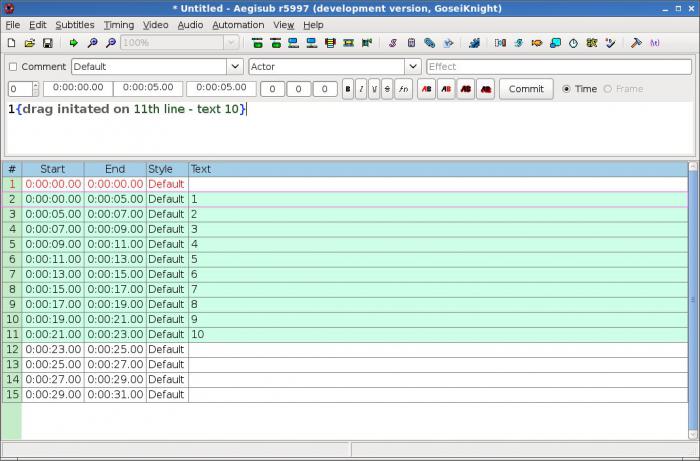Open the Audio menu
The image size is (700, 461).
pyautogui.click(x=190, y=25)
